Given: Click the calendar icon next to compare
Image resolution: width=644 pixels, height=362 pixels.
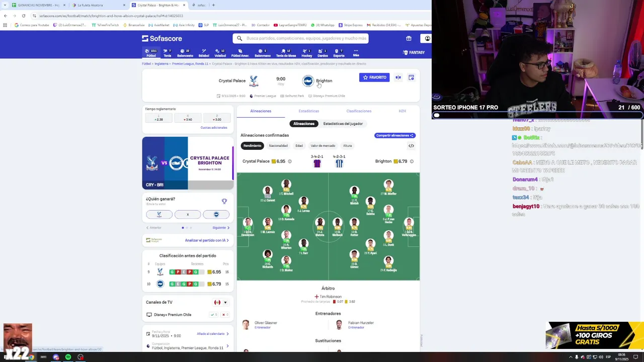Looking at the screenshot, I should coord(411,77).
